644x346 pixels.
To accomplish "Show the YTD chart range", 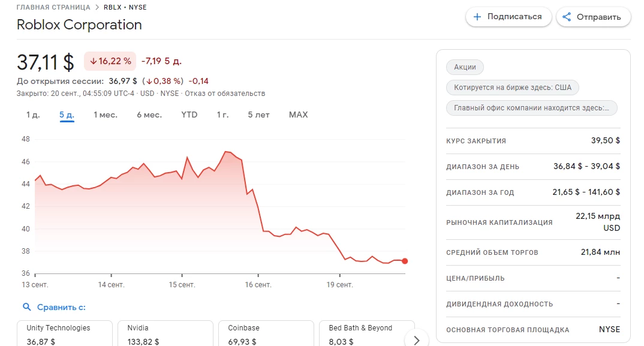I will point(189,115).
